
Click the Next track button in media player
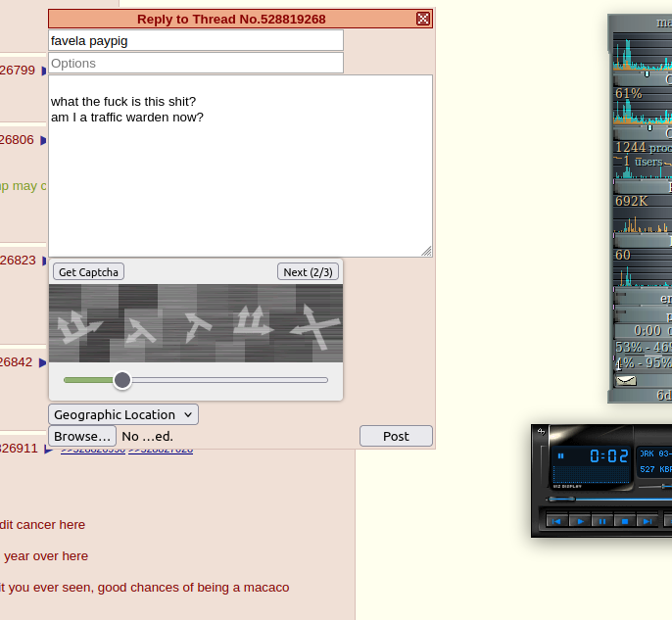point(648,521)
